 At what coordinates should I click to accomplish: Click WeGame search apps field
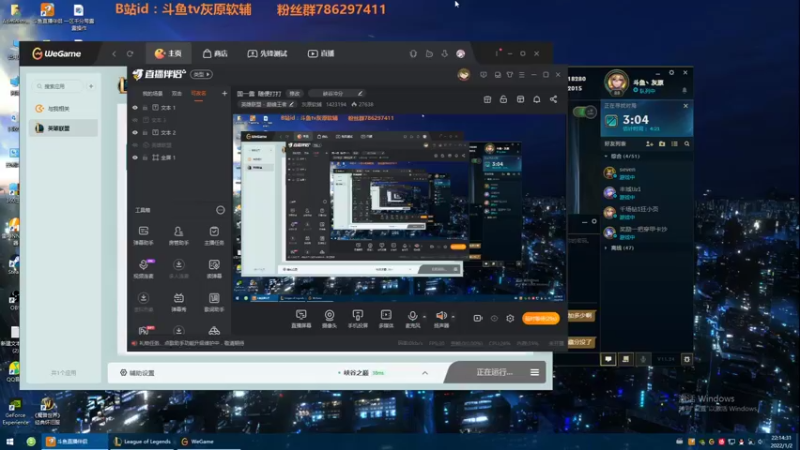coord(57,86)
